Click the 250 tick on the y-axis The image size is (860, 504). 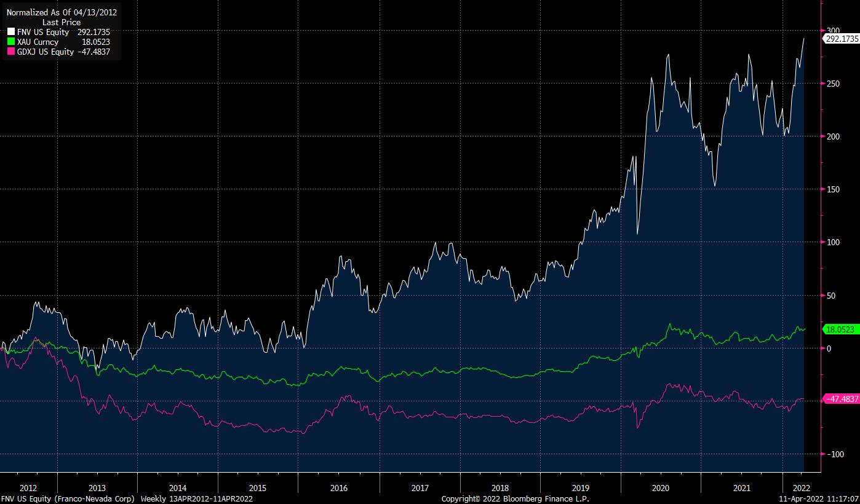coord(833,84)
